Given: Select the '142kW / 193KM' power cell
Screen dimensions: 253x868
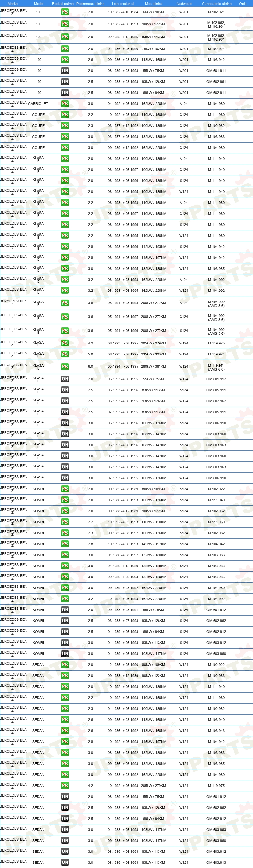Looking at the screenshot, I should [154, 247].
